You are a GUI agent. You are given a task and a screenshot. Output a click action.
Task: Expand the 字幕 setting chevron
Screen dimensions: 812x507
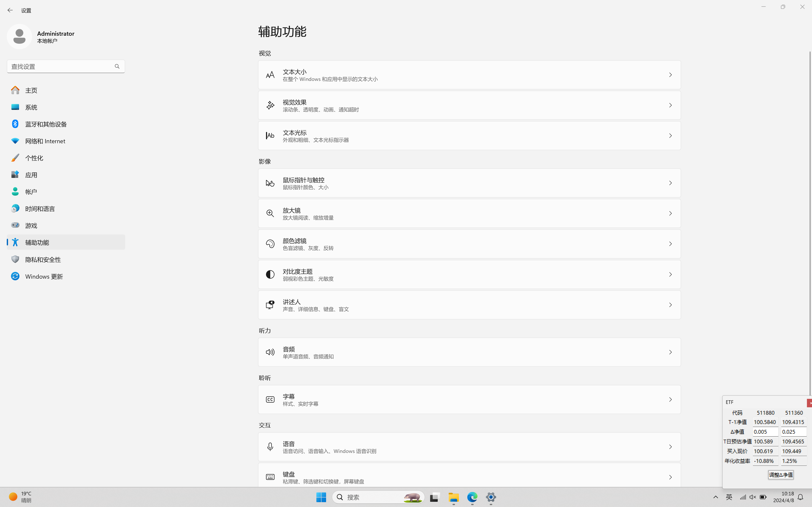tap(670, 400)
